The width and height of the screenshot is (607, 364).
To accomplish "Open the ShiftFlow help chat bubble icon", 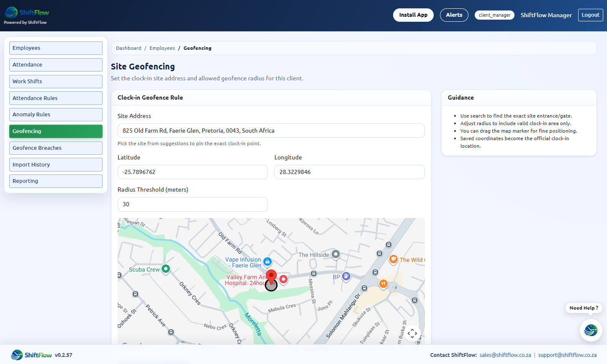I will (591, 330).
